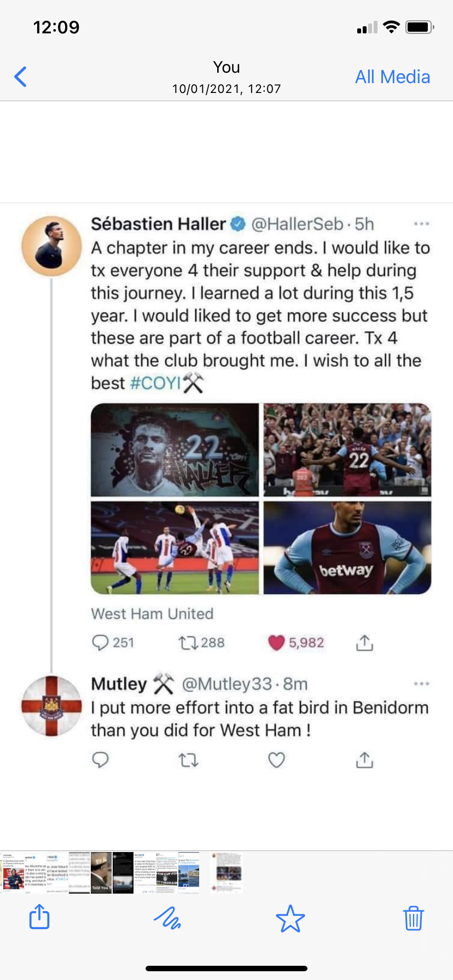This screenshot has width=453, height=980.
Task: Open the markup drawing tool
Action: [x=167, y=917]
